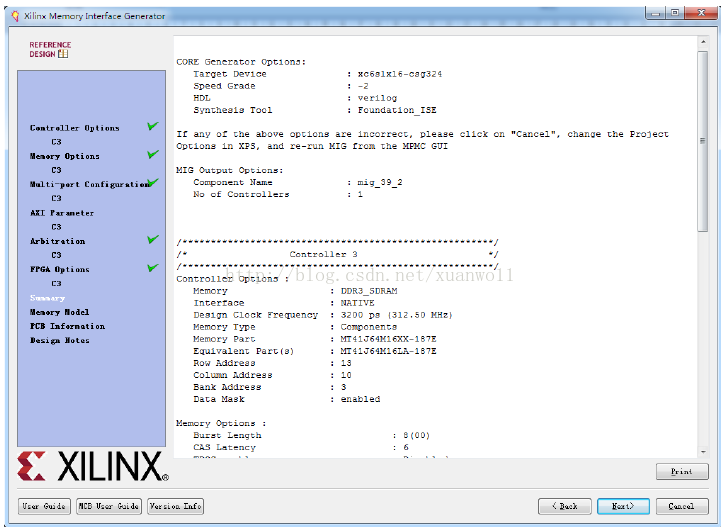The width and height of the screenshot is (721, 528).
Task: Click the summary vertical scrollbar thumb
Action: 703,141
